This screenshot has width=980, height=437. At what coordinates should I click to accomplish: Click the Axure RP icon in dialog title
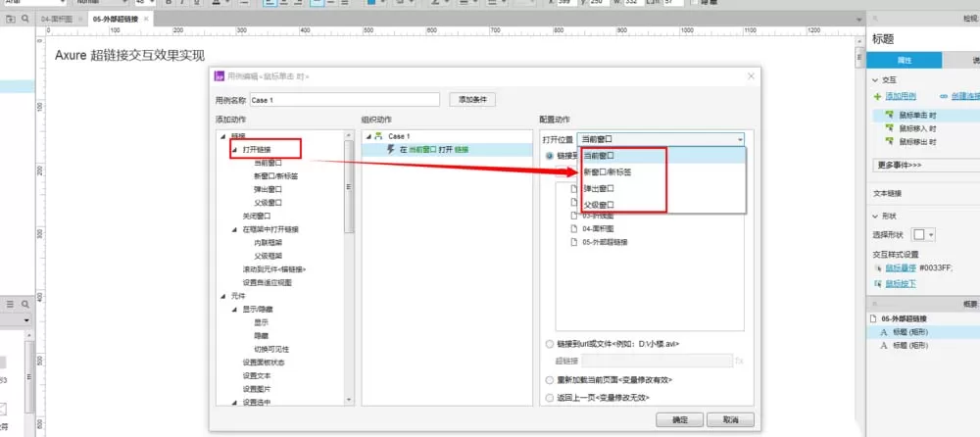point(220,76)
